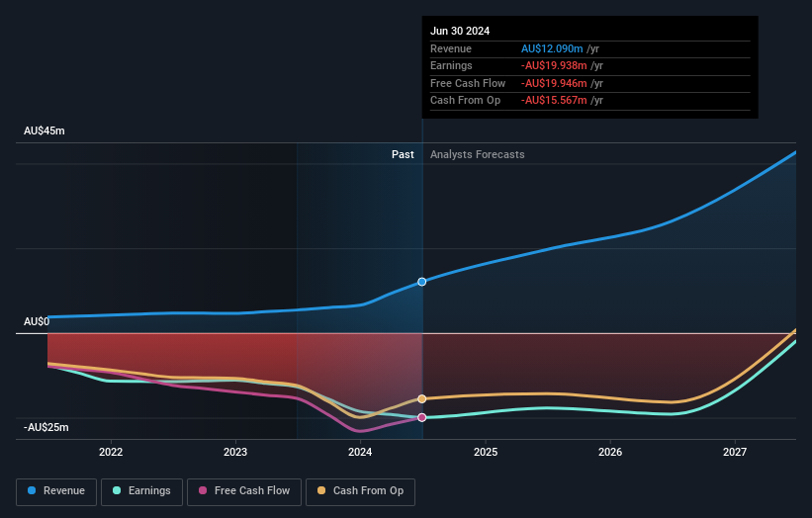Click the blue Revenue data point at Jun 2024
812x518 pixels.
pyautogui.click(x=422, y=282)
